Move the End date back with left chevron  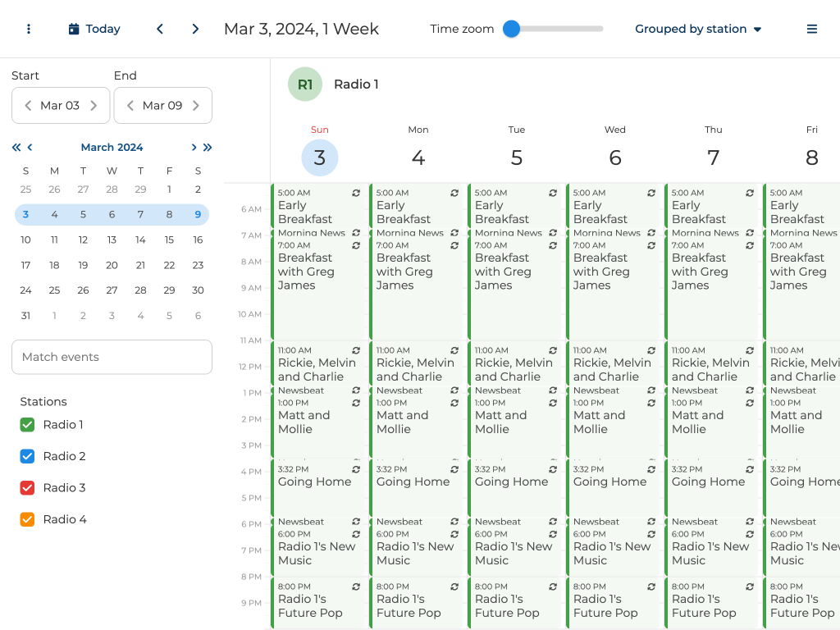point(130,105)
